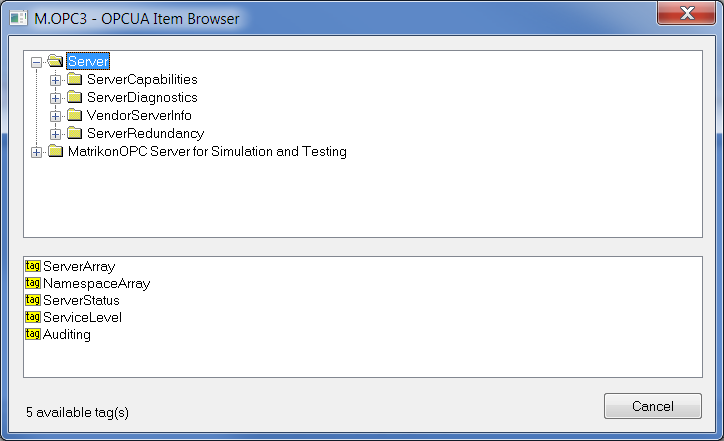Image resolution: width=724 pixels, height=441 pixels.
Task: Select the VendorServerInfo tree item
Action: point(139,116)
